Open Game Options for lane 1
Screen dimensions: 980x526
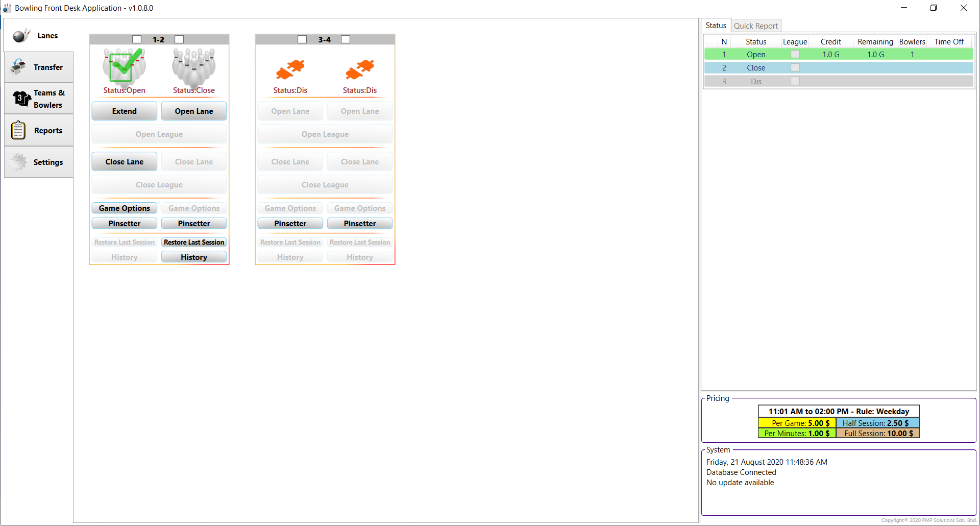pos(124,208)
